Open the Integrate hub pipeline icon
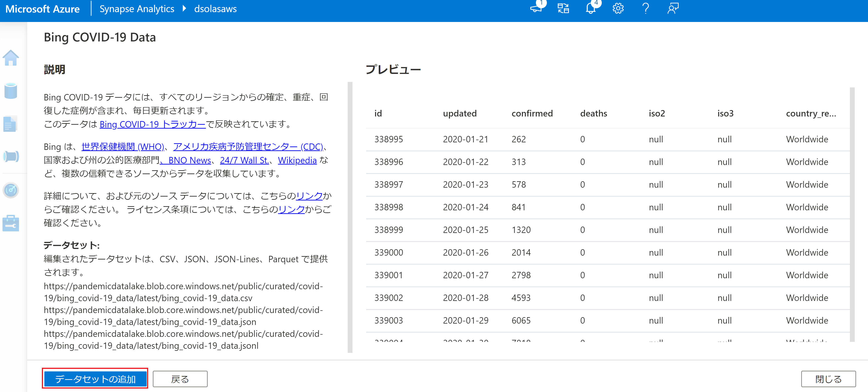The width and height of the screenshot is (868, 392). point(11,157)
